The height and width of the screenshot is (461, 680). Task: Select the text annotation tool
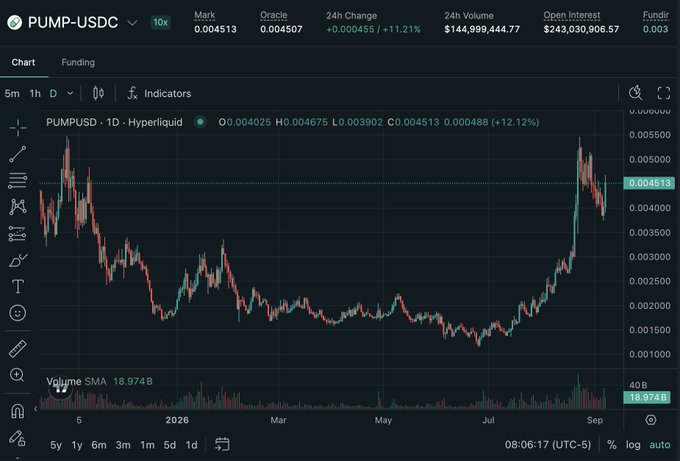point(18,287)
